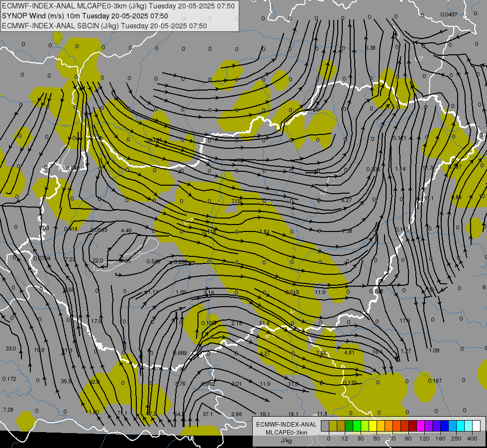
Task: Click the ECMWF-INDEX-ANAL SBCIN header line
Action: click(104, 26)
